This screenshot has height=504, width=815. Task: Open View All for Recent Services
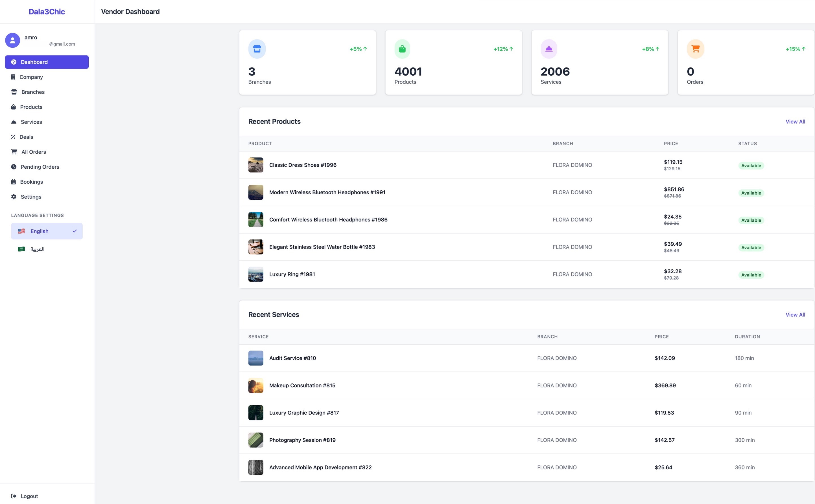(x=795, y=314)
